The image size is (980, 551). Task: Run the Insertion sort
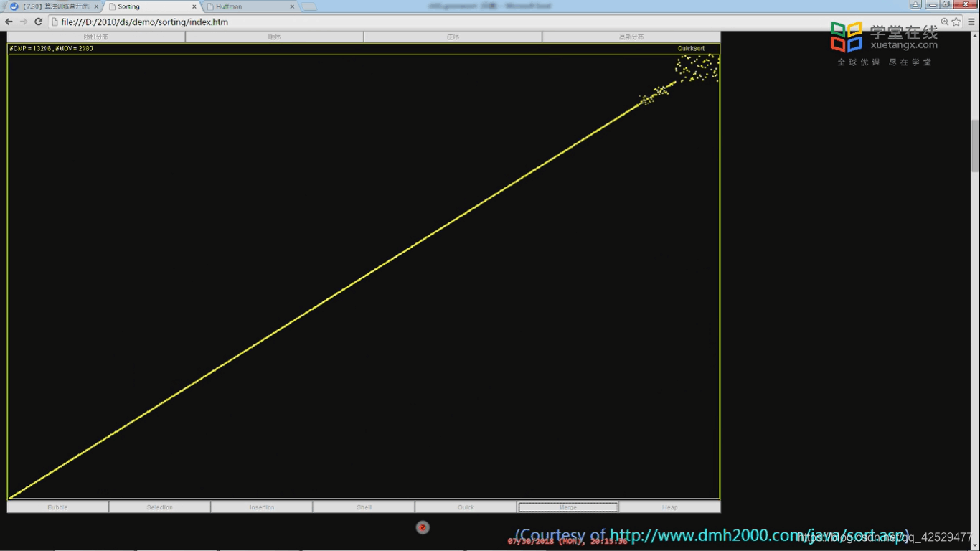[x=262, y=507]
